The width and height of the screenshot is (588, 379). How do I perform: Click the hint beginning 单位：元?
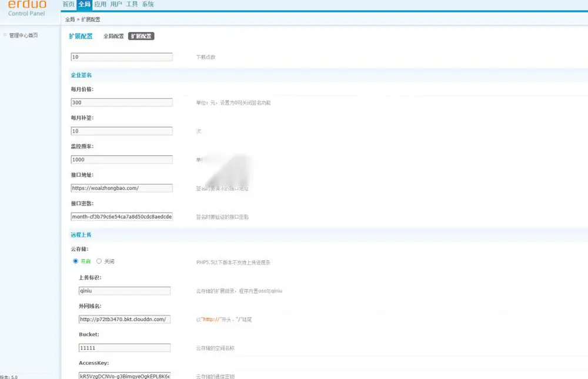click(x=233, y=103)
